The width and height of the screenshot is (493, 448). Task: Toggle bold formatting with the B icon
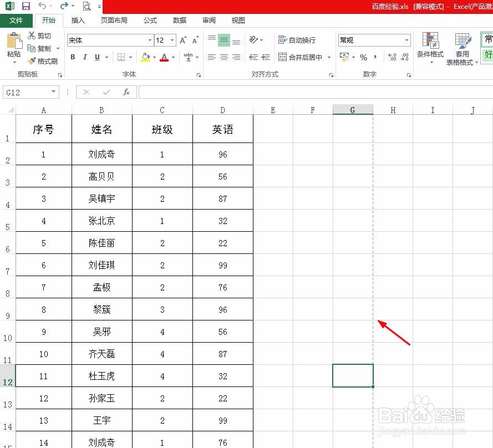tap(72, 57)
